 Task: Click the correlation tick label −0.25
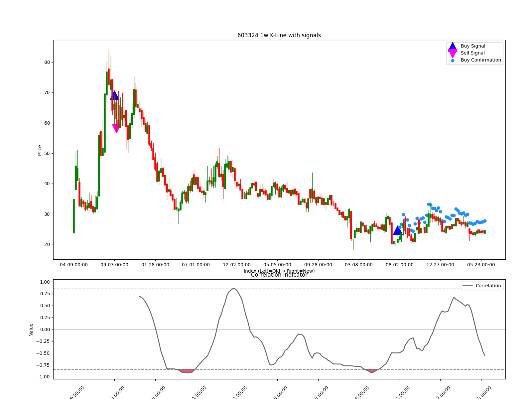coord(43,341)
